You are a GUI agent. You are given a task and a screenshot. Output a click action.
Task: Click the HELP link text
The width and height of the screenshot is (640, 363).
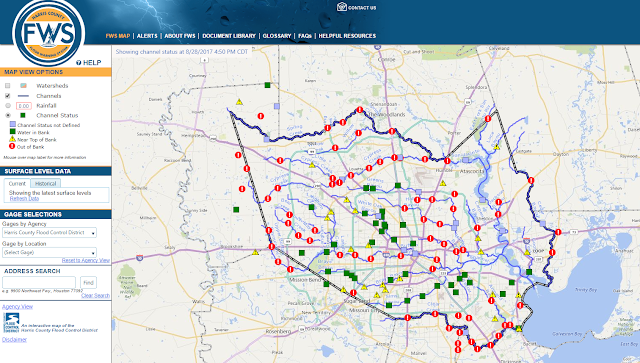point(92,62)
